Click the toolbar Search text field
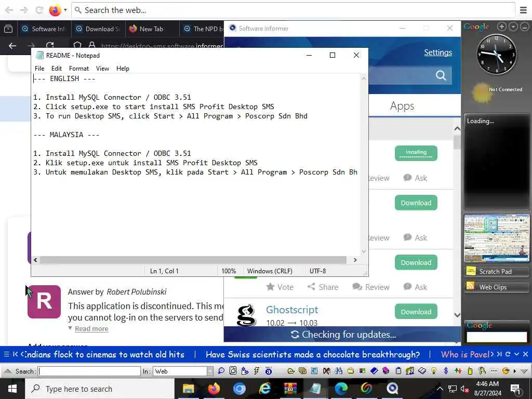Viewport: 532px width, 399px height. tap(89, 371)
